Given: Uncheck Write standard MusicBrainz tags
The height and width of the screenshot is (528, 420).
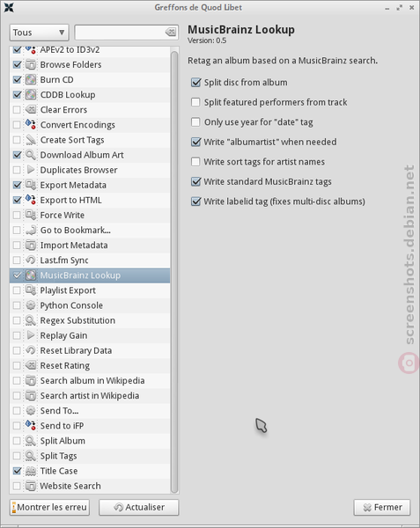Looking at the screenshot, I should 195,181.
